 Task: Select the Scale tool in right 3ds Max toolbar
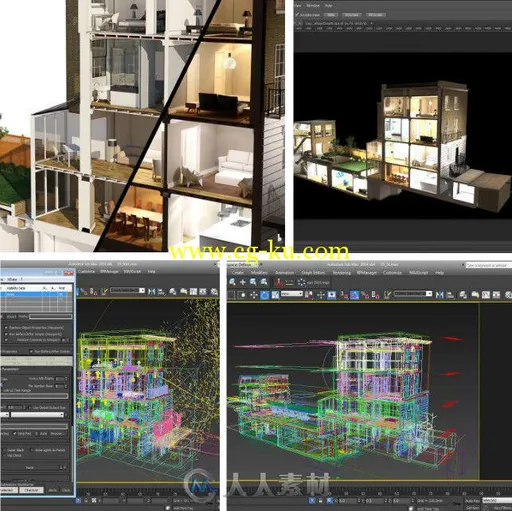pos(275,295)
